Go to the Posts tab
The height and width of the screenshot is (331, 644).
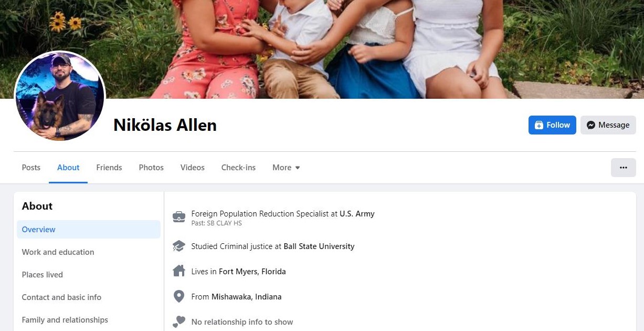(31, 168)
